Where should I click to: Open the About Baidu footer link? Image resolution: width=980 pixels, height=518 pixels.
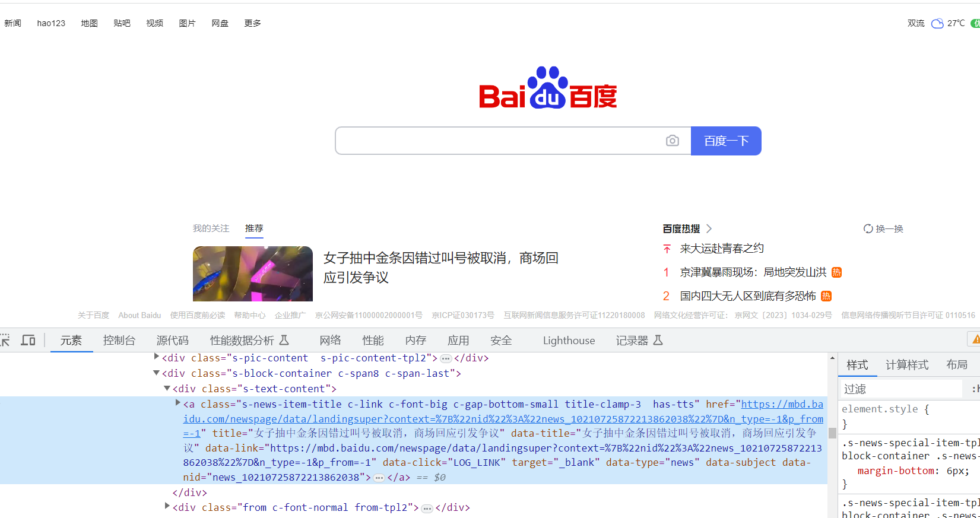coord(139,316)
